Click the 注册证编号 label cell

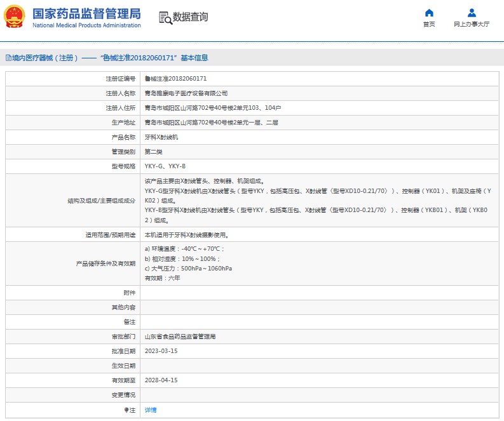(x=72, y=79)
